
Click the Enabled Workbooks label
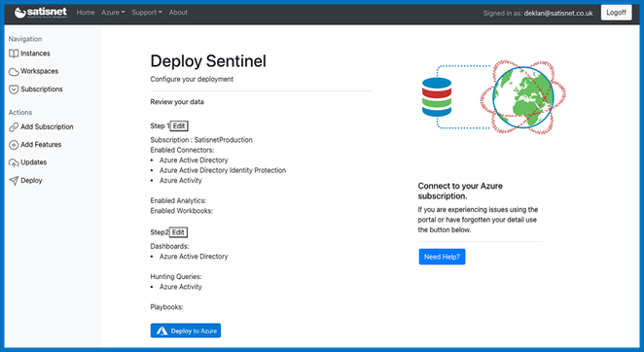tap(182, 211)
